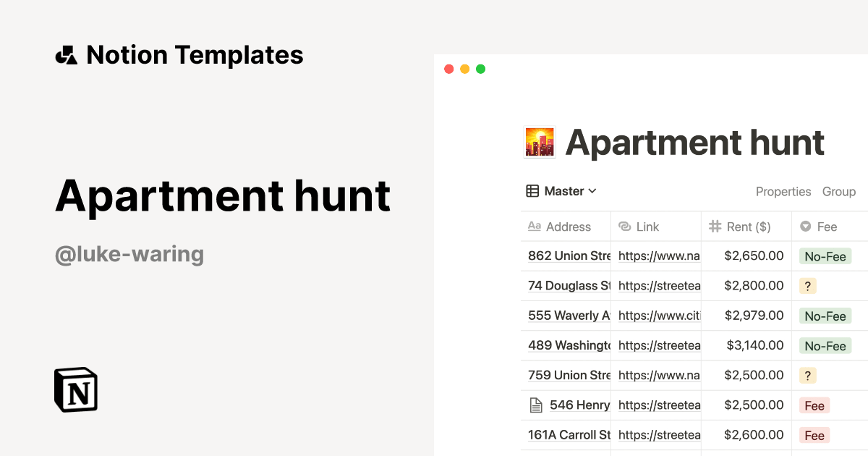
Task: Click No-Fee tag for 555 Waverly
Action: [x=825, y=316]
